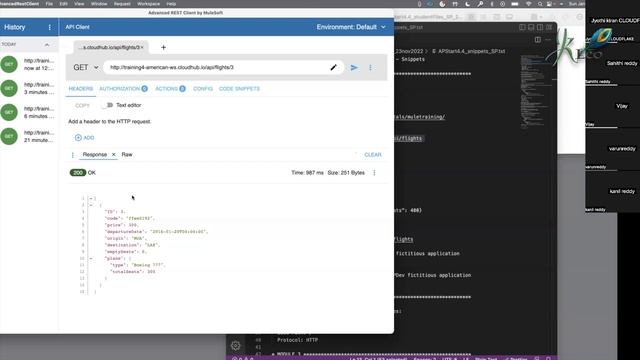The height and width of the screenshot is (360, 640).
Task: Open the history request from 6 minutes ago
Action: click(x=29, y=112)
